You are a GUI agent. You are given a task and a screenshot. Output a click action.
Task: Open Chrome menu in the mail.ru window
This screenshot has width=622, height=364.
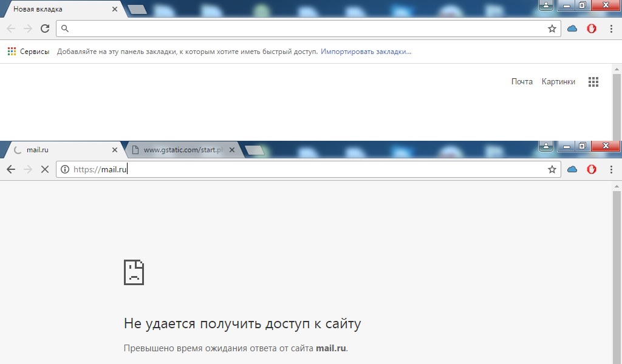[x=610, y=169]
